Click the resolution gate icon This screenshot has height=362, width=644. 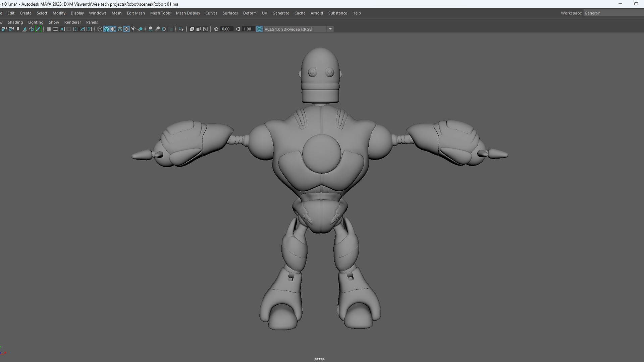62,29
